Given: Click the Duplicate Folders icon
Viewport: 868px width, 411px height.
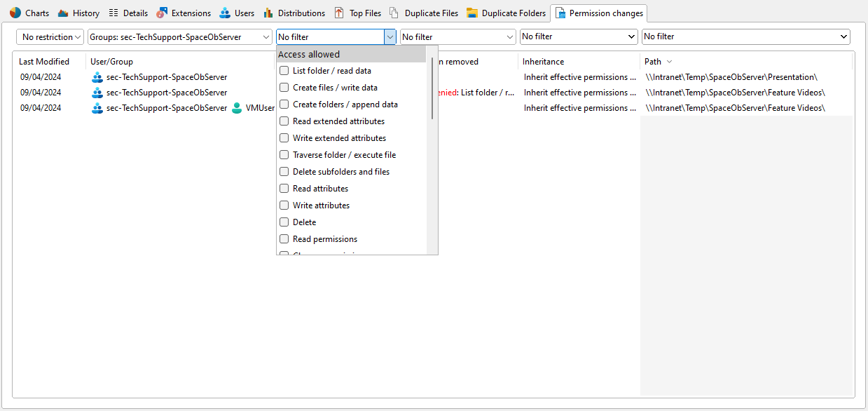Looking at the screenshot, I should pyautogui.click(x=472, y=13).
